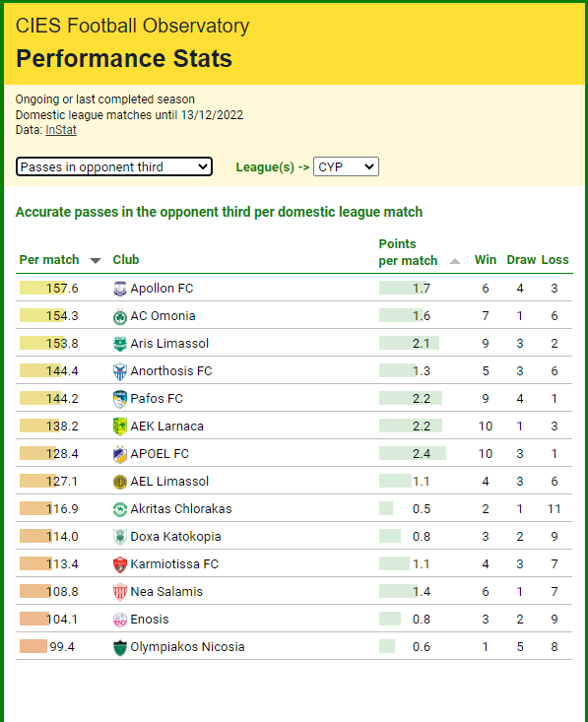This screenshot has height=722, width=588.
Task: Sort descending using Per match arrow
Action: click(96, 261)
